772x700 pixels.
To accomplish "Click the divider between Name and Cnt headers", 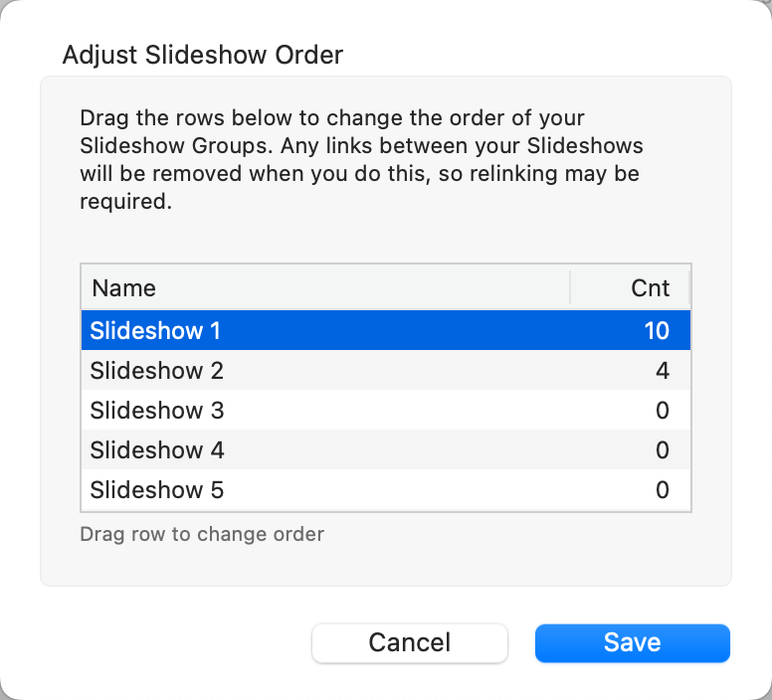I will point(570,288).
